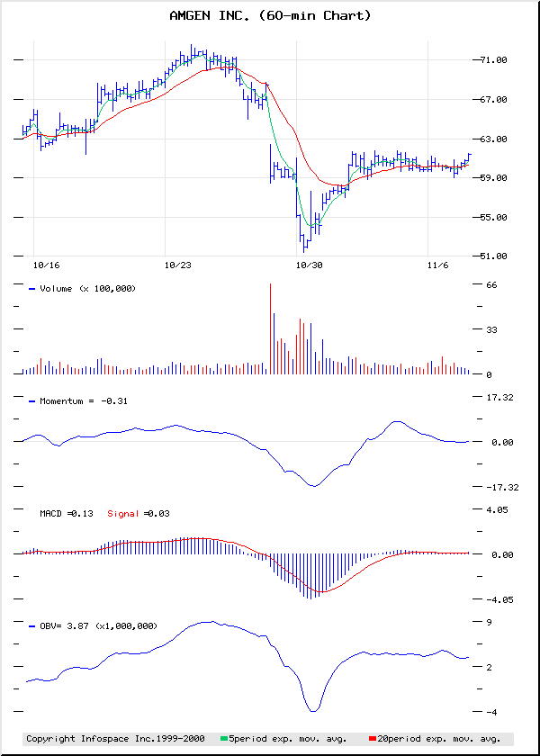The width and height of the screenshot is (540, 756).
Task: Click the '20period exp. mov. avg.' legend text
Action: pos(438,739)
